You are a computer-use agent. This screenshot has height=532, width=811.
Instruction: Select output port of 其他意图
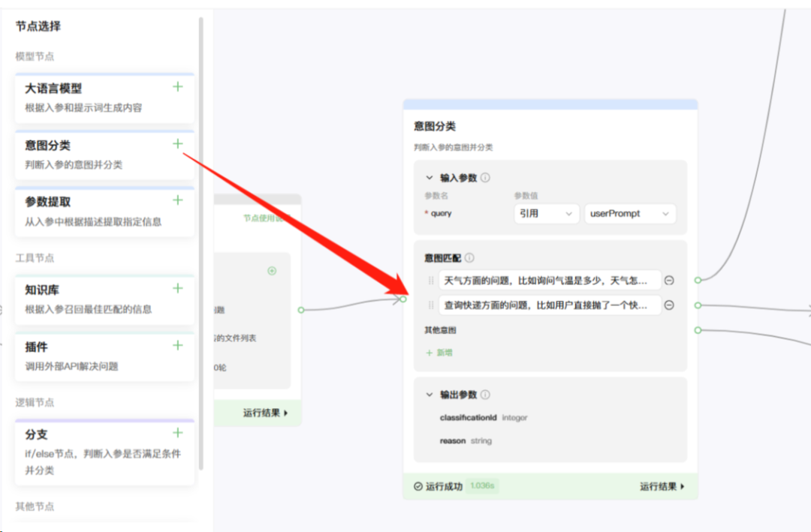tap(698, 330)
